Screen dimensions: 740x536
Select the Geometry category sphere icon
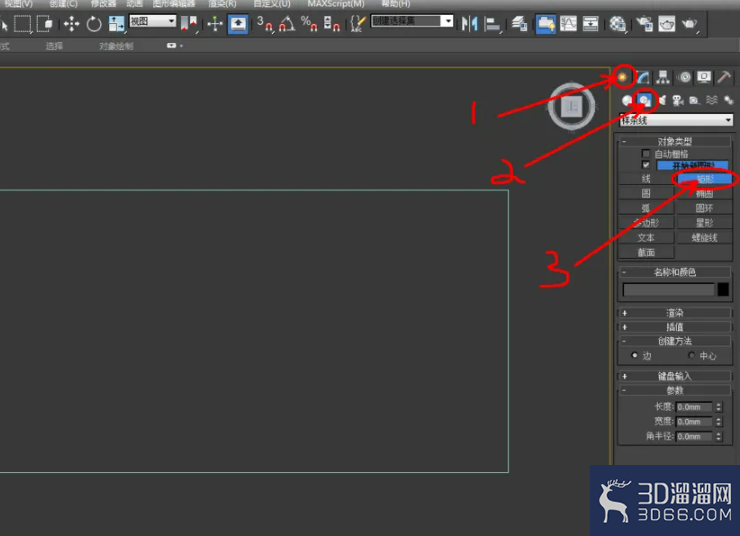[x=627, y=100]
